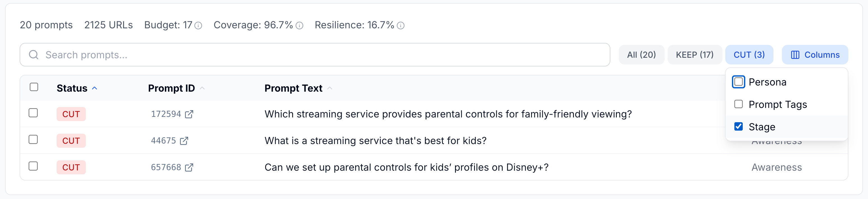868x199 pixels.
Task: Sort by Status column arrow
Action: tap(95, 88)
